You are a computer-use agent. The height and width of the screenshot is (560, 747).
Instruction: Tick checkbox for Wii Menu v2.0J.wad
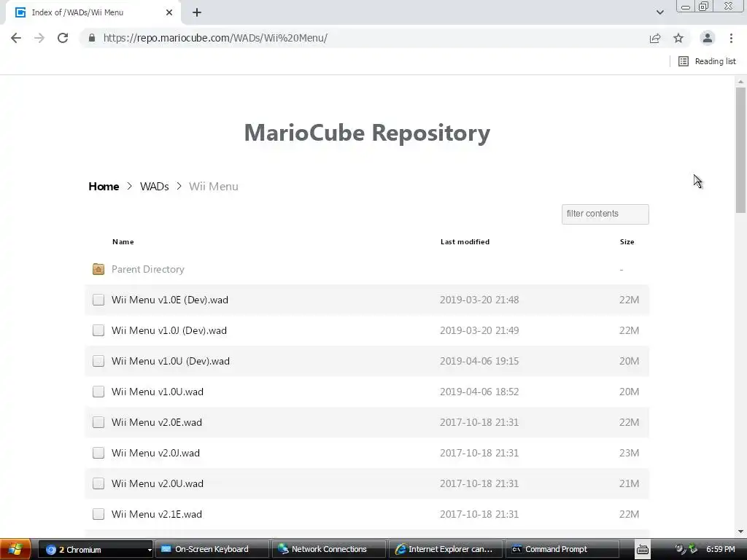tap(98, 453)
